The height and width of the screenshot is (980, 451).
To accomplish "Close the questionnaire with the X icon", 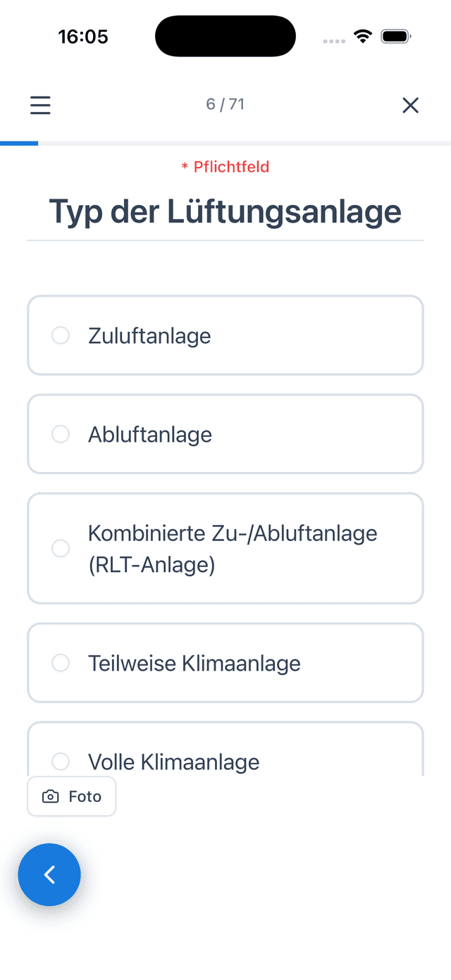I will [x=411, y=105].
